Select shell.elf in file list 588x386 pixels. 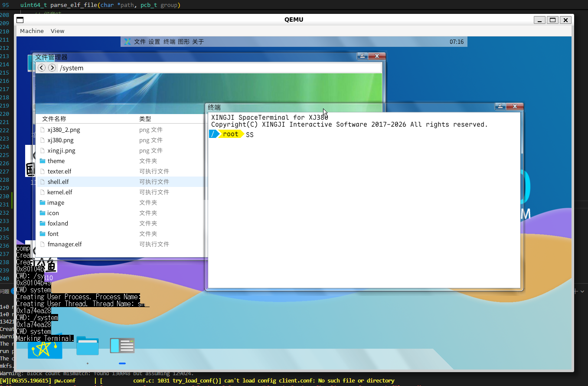click(x=58, y=182)
